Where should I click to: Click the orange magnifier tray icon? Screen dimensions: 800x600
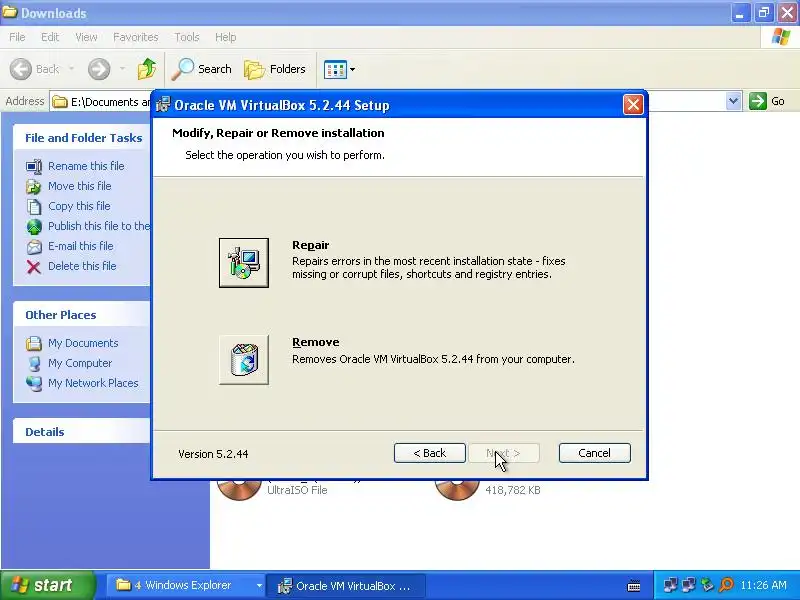coord(726,585)
